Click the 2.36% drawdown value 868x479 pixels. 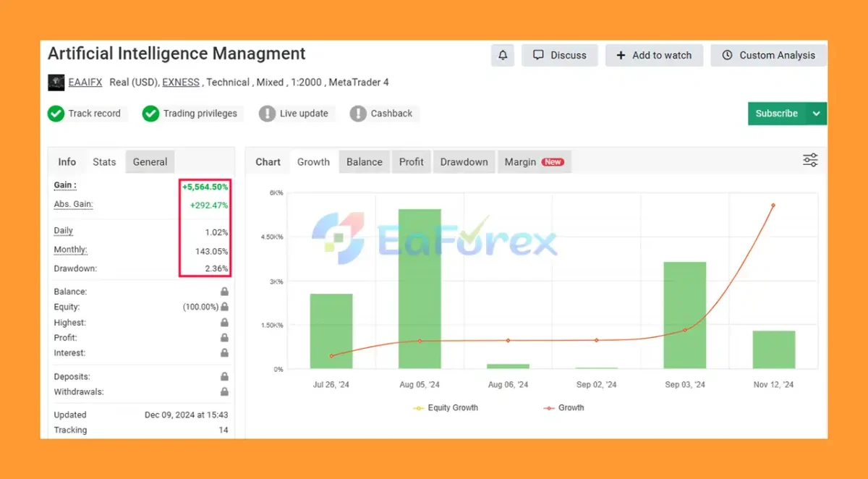[x=216, y=269]
